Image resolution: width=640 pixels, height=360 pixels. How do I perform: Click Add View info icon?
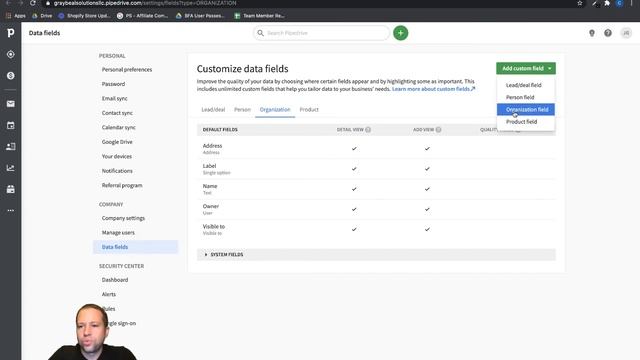tap(438, 130)
